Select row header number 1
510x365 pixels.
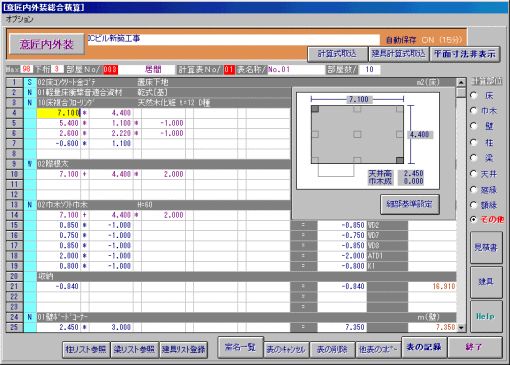(14, 82)
